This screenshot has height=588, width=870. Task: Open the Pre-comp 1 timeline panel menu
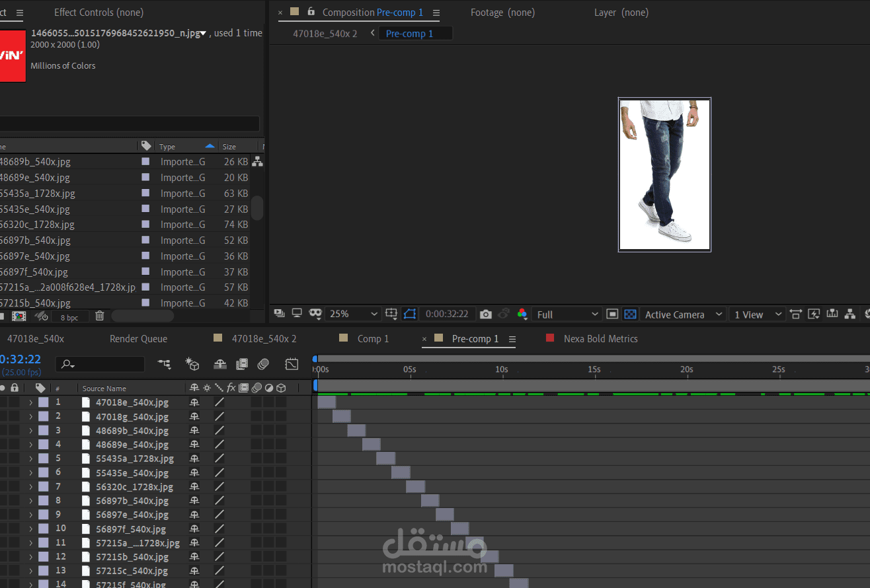click(x=512, y=339)
